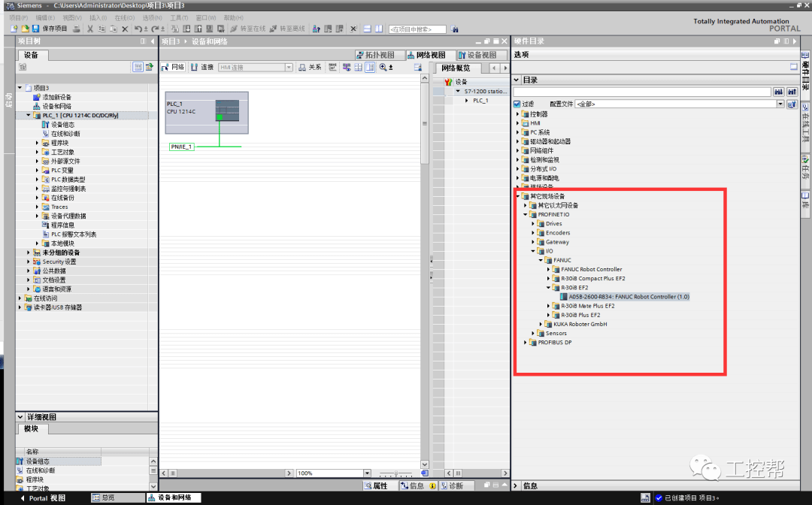Viewport: 812px width, 505px height.
Task: Click the hardware catalog search text field
Action: coord(642,92)
